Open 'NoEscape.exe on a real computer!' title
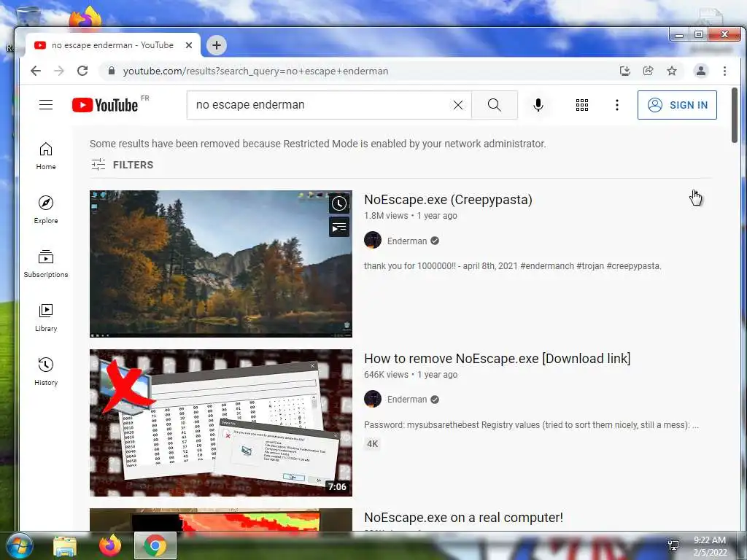The width and height of the screenshot is (747, 560). point(463,518)
